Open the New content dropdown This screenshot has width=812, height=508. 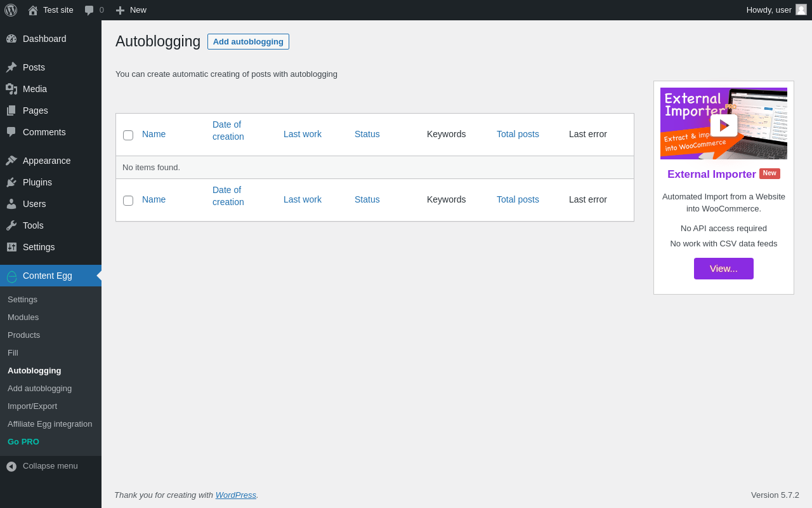pos(131,10)
